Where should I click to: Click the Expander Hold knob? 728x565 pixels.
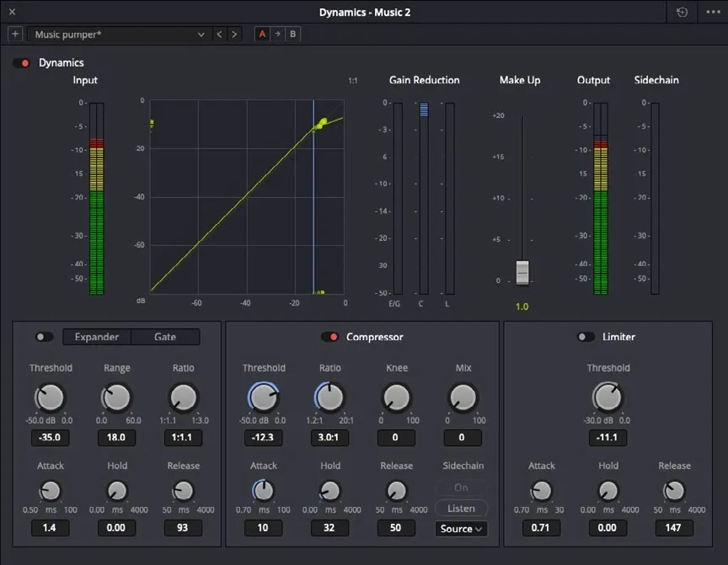tap(116, 491)
